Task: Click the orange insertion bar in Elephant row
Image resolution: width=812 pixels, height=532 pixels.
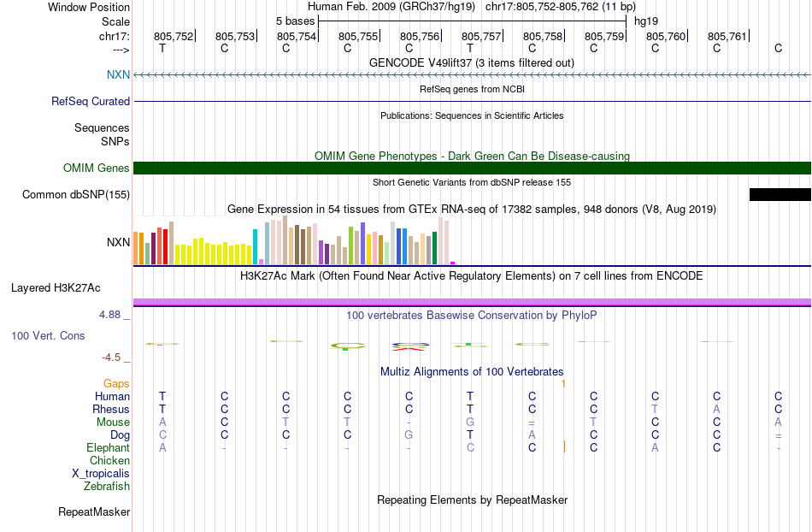Action: (x=564, y=446)
